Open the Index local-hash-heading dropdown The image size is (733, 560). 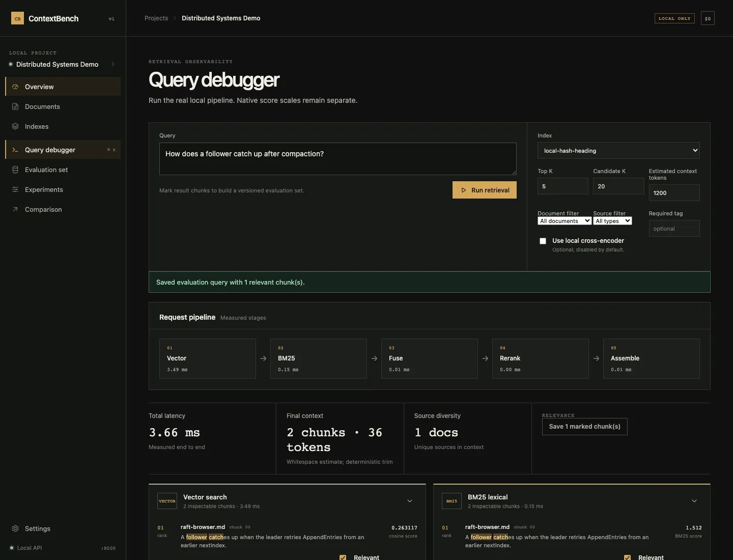tap(618, 150)
